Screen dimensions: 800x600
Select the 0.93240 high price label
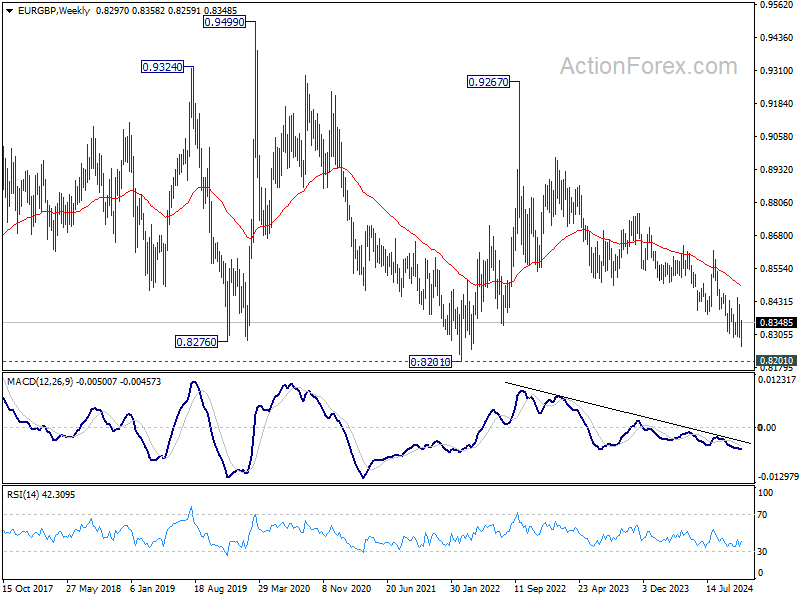point(162,67)
